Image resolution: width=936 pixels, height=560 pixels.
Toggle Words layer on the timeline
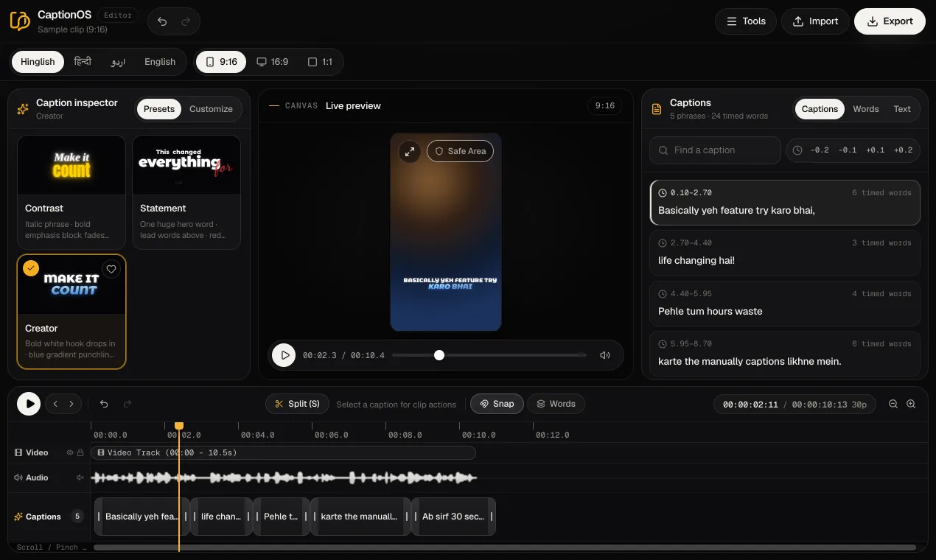click(x=556, y=404)
